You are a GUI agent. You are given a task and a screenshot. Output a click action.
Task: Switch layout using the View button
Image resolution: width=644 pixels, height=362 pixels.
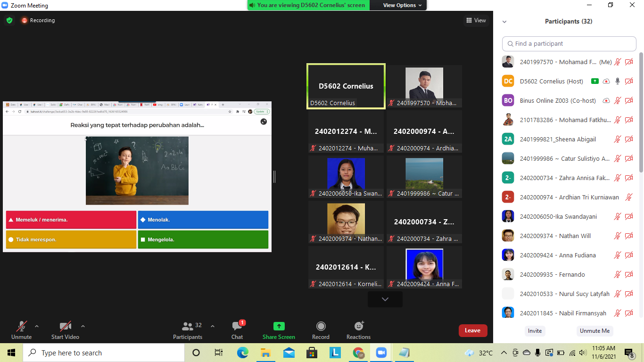click(x=476, y=20)
